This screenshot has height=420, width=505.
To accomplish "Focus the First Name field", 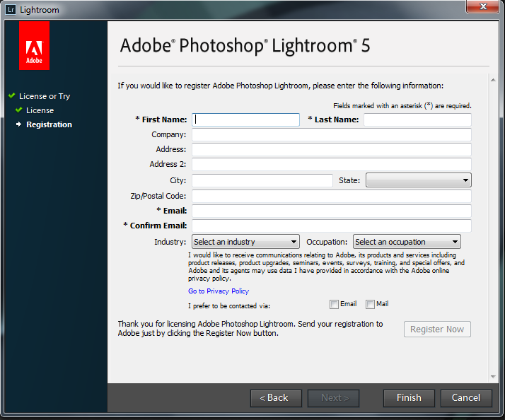I will click(x=245, y=119).
